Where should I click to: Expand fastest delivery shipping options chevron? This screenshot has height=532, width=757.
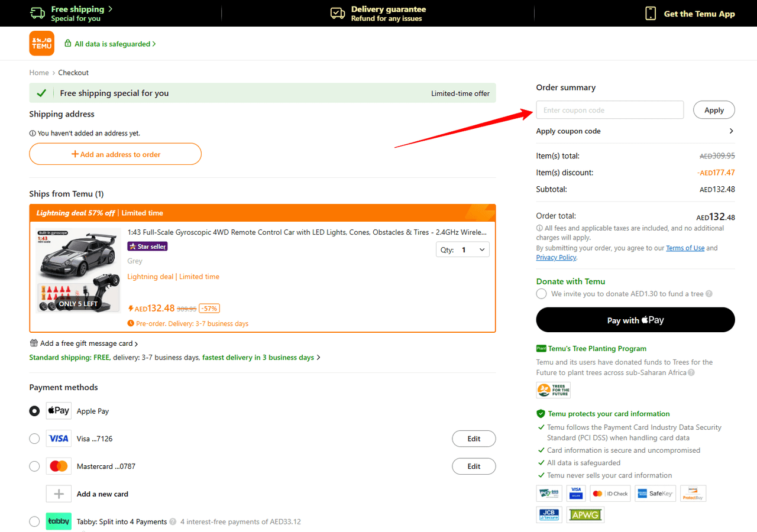tap(319, 358)
